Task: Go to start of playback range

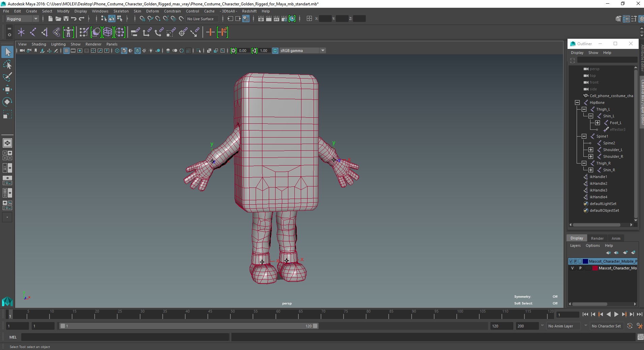Action: point(585,314)
